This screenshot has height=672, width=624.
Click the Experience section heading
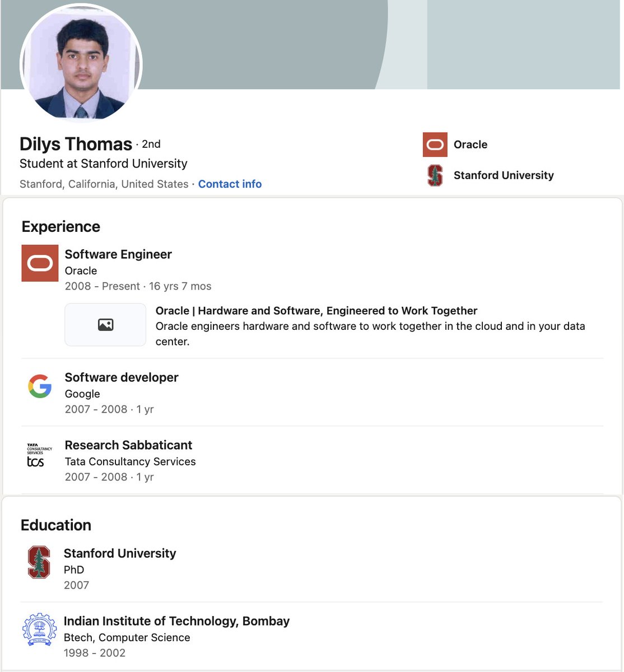60,226
